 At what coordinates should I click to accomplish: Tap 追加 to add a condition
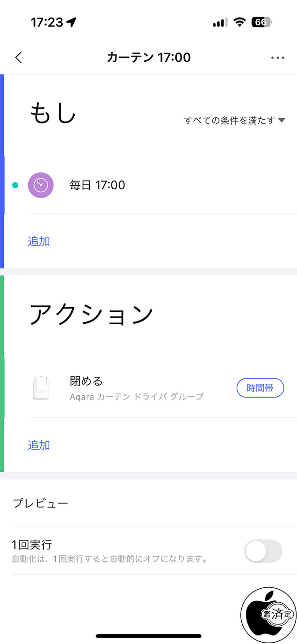pyautogui.click(x=39, y=241)
